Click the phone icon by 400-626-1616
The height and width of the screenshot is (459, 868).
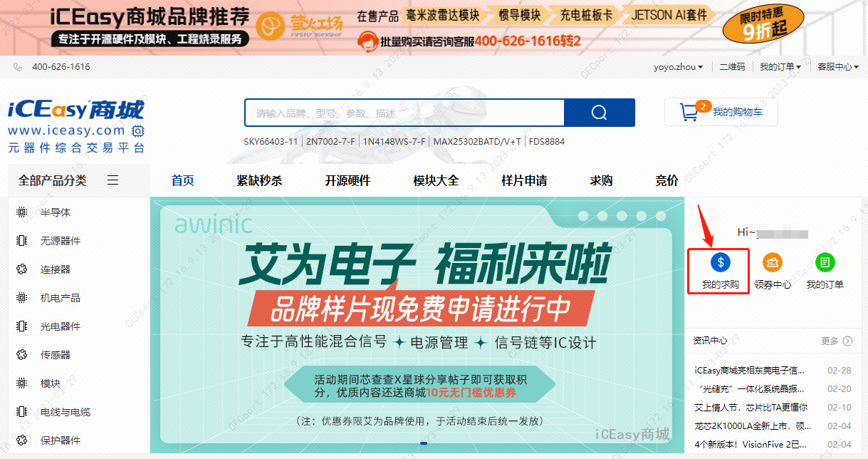pyautogui.click(x=18, y=67)
